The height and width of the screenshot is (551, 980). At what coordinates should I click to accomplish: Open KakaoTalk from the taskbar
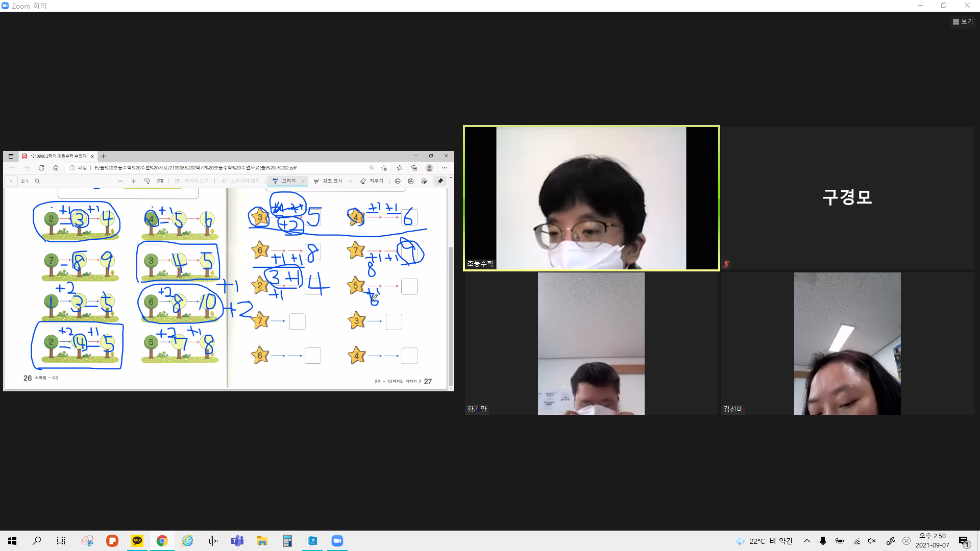pyautogui.click(x=137, y=541)
